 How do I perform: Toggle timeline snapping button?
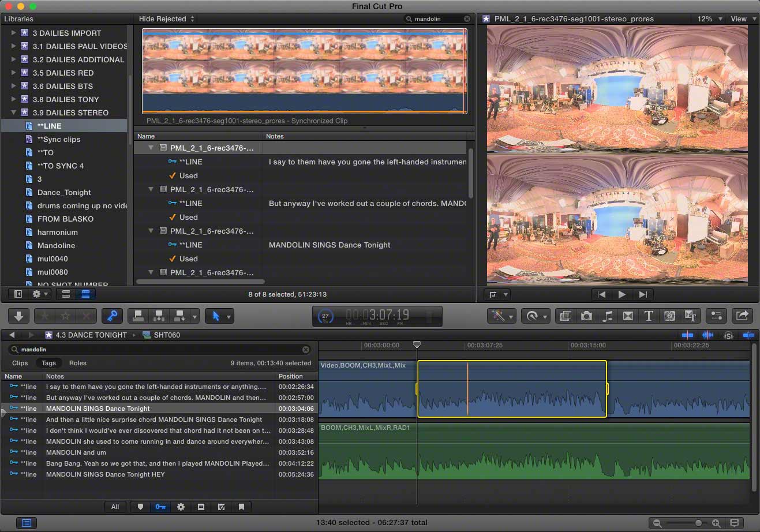[748, 335]
